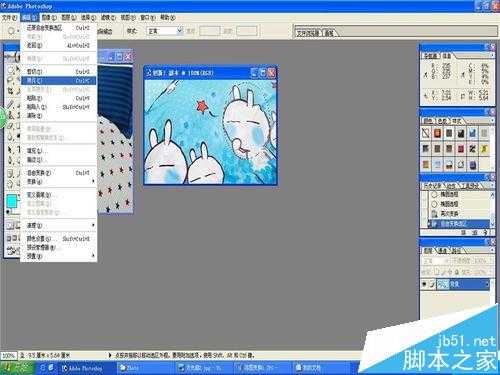Expand the 预设 submenu at Edit menu bottom
The image size is (500, 375).
(x=59, y=256)
